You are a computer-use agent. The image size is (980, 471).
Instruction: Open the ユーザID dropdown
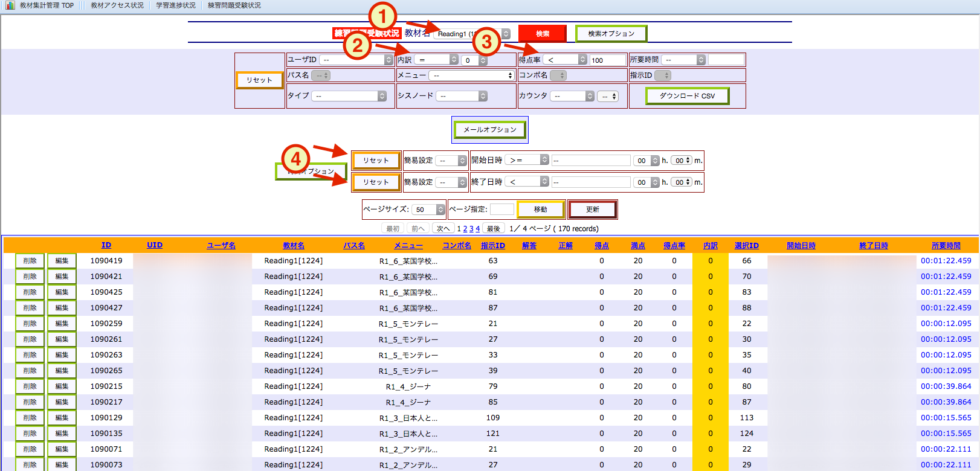[x=356, y=60]
